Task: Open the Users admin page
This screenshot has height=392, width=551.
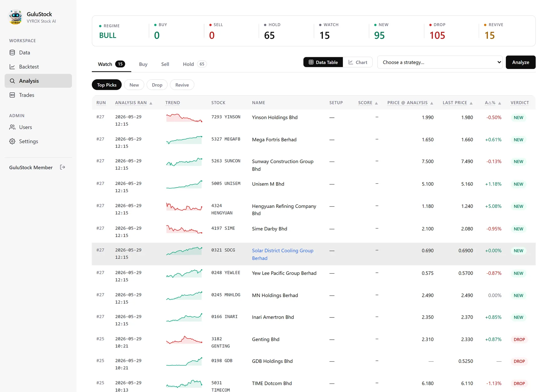Action: click(x=38, y=127)
